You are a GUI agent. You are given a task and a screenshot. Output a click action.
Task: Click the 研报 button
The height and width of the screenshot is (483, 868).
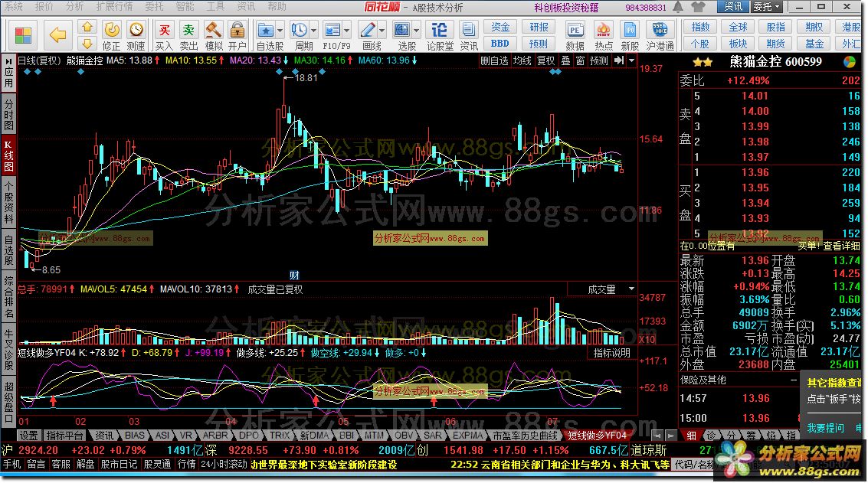pos(539,27)
